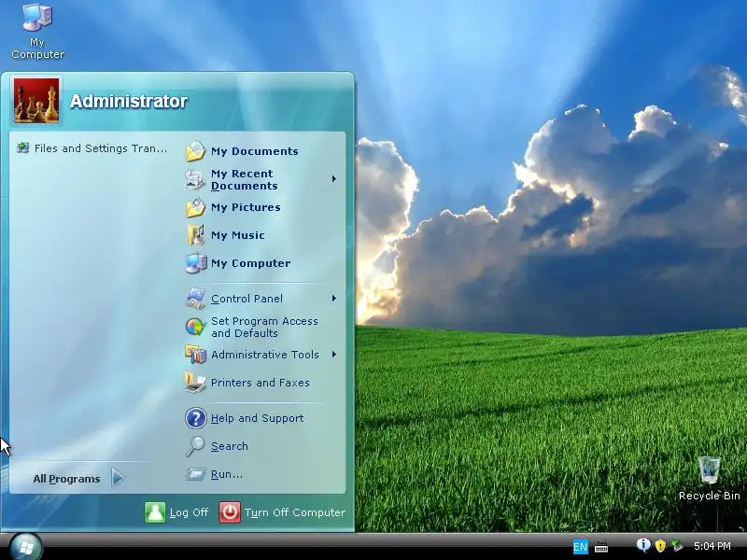Click the Administrative Tools icon
This screenshot has height=560, width=747.
point(195,355)
